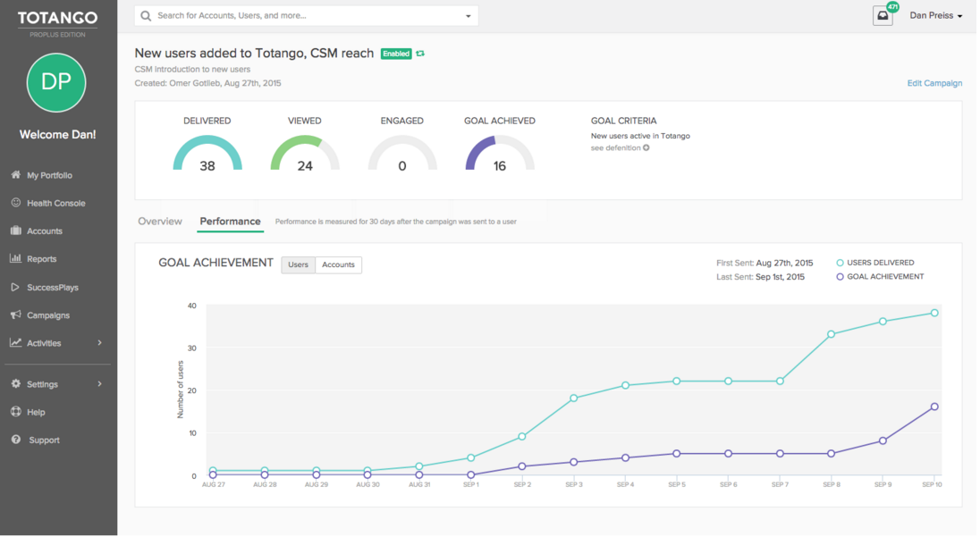Click the Welcome Dan! greeting

point(57,134)
